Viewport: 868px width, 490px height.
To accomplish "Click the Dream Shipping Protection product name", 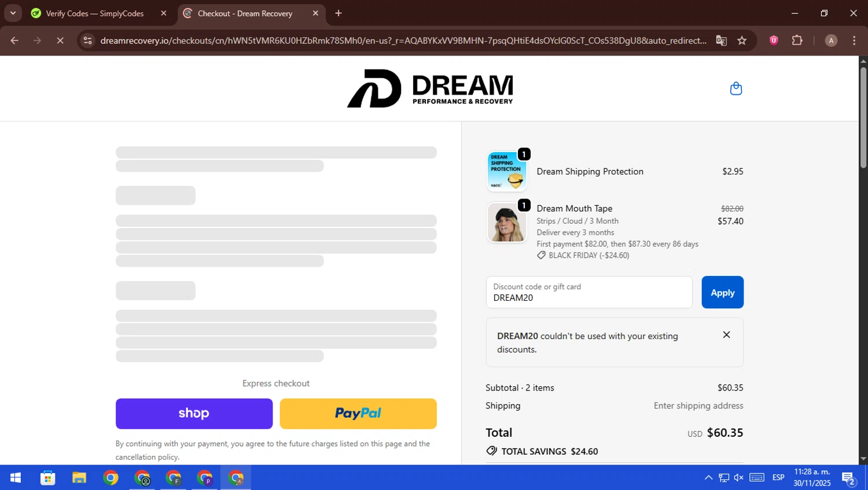I will 590,171.
